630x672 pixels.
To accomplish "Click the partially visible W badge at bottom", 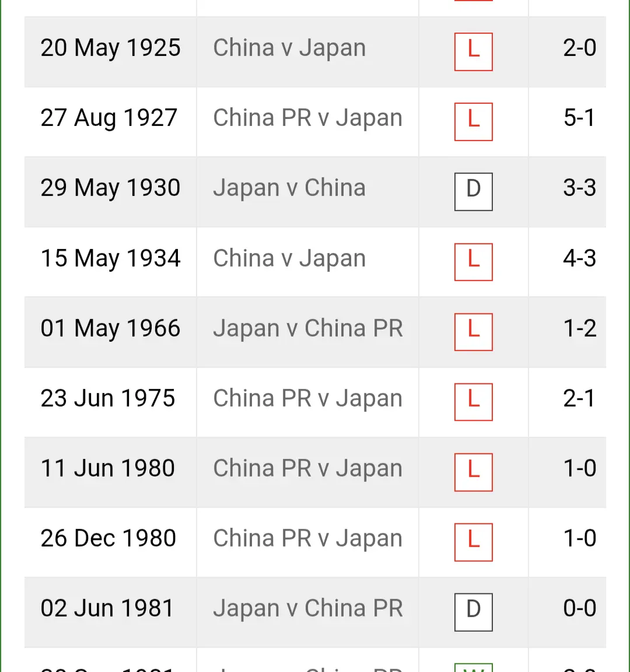I will tap(473, 667).
